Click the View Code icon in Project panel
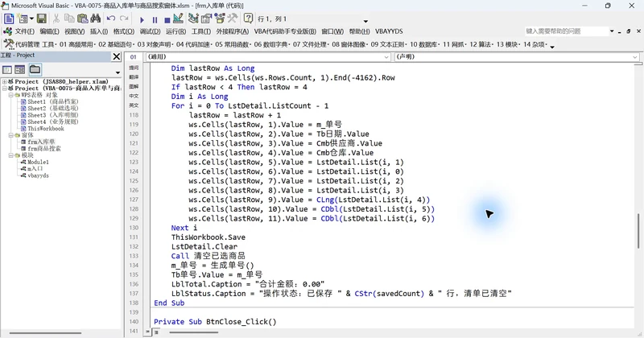This screenshot has height=338, width=644. [x=7, y=69]
